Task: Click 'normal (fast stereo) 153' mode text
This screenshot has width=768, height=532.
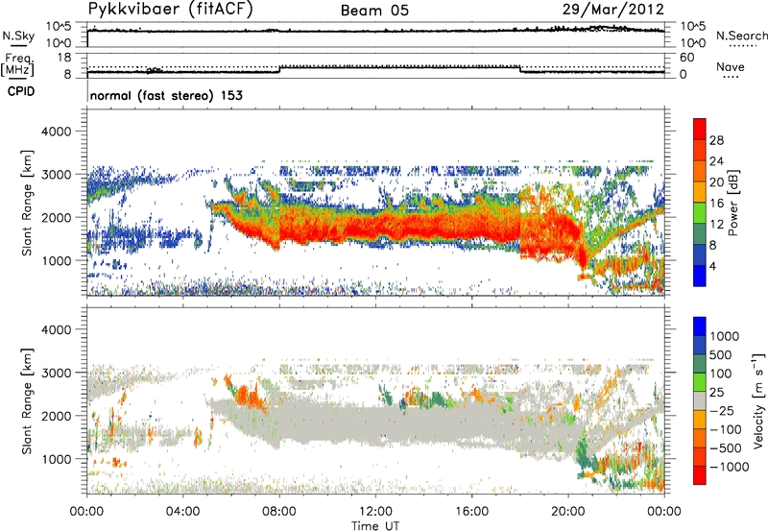Action: pyautogui.click(x=166, y=96)
